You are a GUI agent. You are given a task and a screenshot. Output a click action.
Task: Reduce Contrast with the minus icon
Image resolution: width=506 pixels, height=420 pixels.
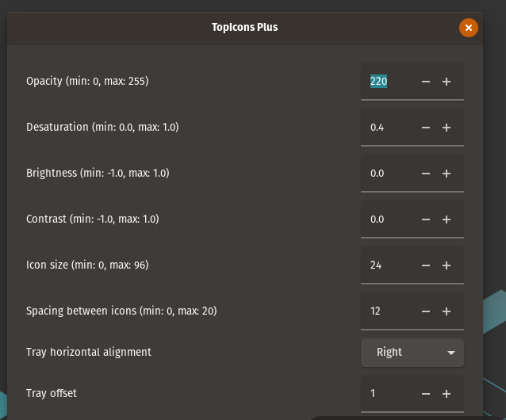click(x=426, y=220)
